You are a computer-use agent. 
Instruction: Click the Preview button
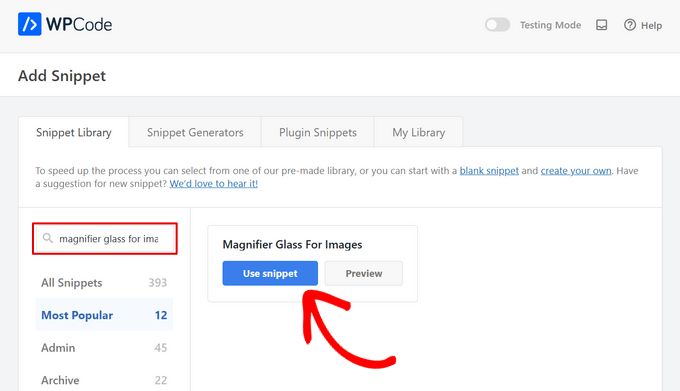tap(363, 273)
